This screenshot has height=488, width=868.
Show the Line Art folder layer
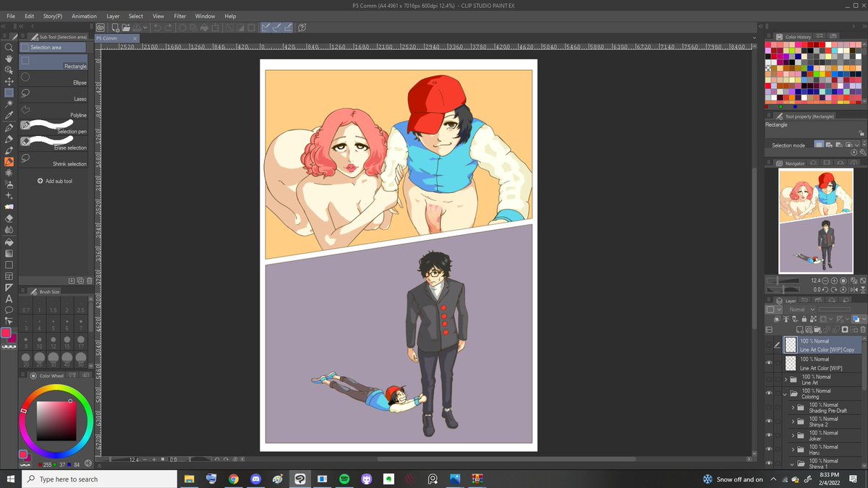coord(769,380)
